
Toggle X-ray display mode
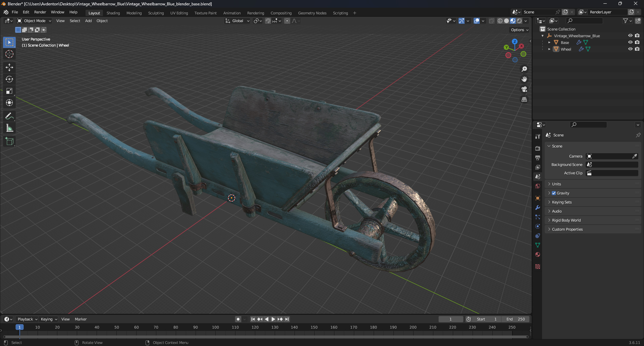pos(491,21)
